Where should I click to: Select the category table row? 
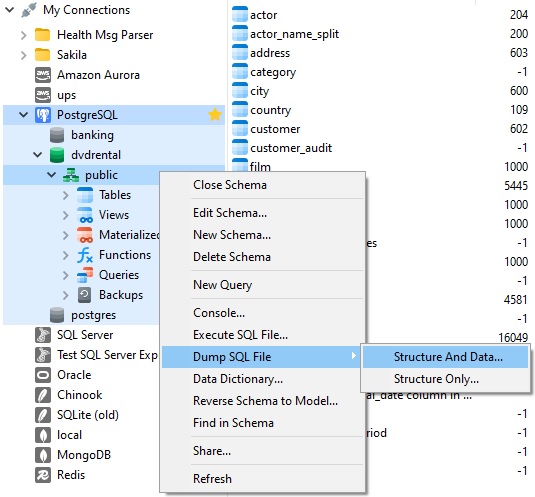point(380,72)
